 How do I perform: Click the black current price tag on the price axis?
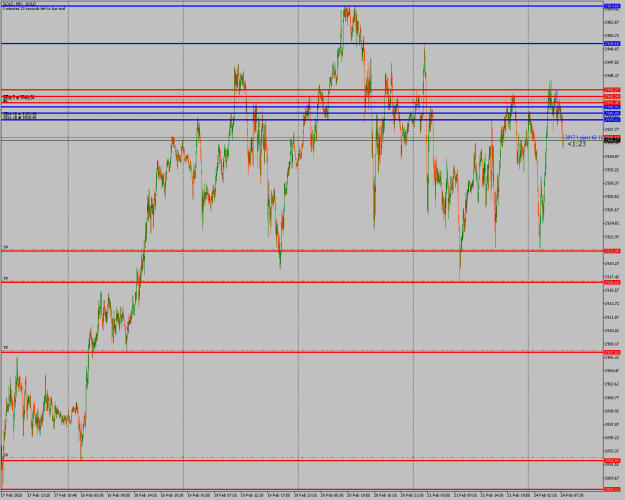612,141
